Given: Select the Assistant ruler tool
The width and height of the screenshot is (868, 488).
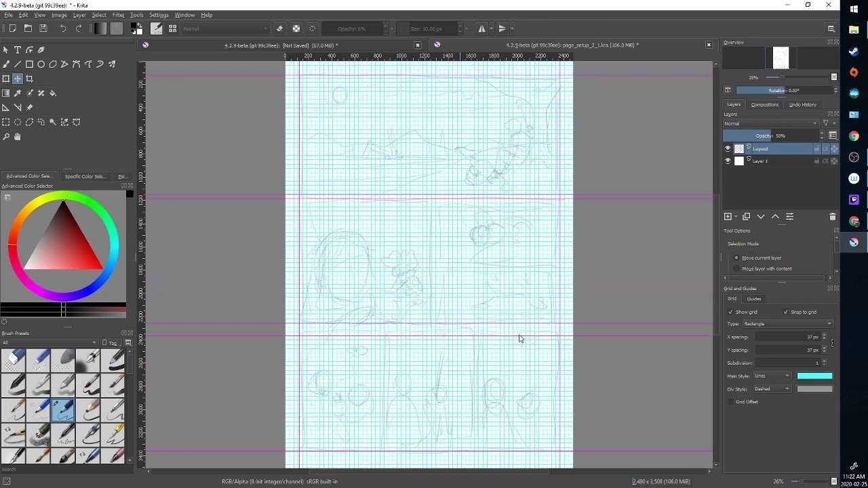Looking at the screenshot, I should (x=6, y=107).
